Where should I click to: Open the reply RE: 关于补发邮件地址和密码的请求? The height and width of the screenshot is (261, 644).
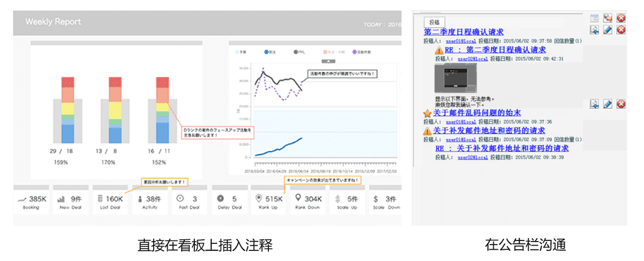[x=502, y=148]
